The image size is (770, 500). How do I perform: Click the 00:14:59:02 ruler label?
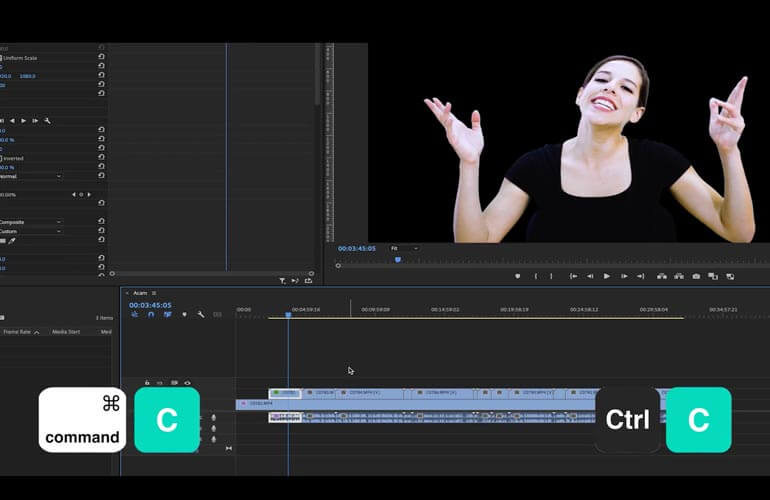(445, 309)
